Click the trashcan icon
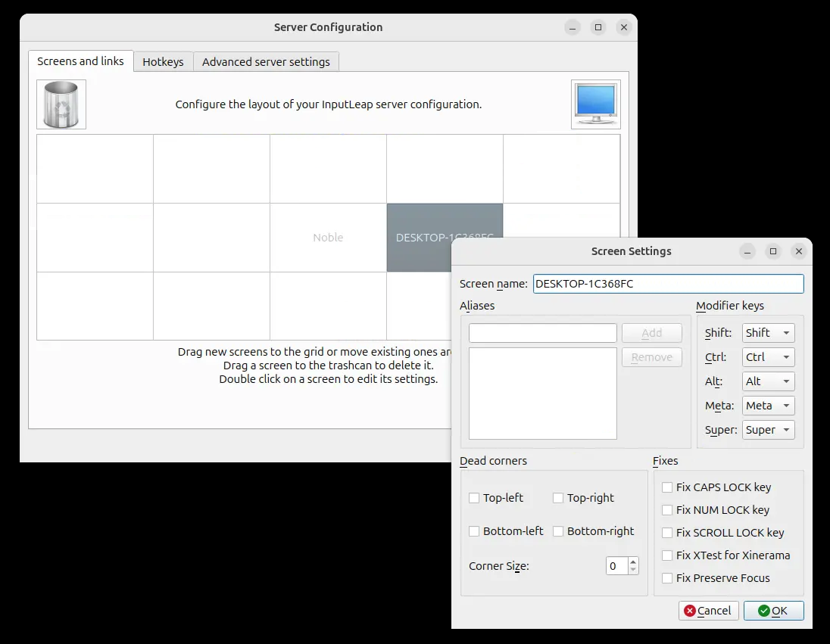This screenshot has height=644, width=830. 61,104
